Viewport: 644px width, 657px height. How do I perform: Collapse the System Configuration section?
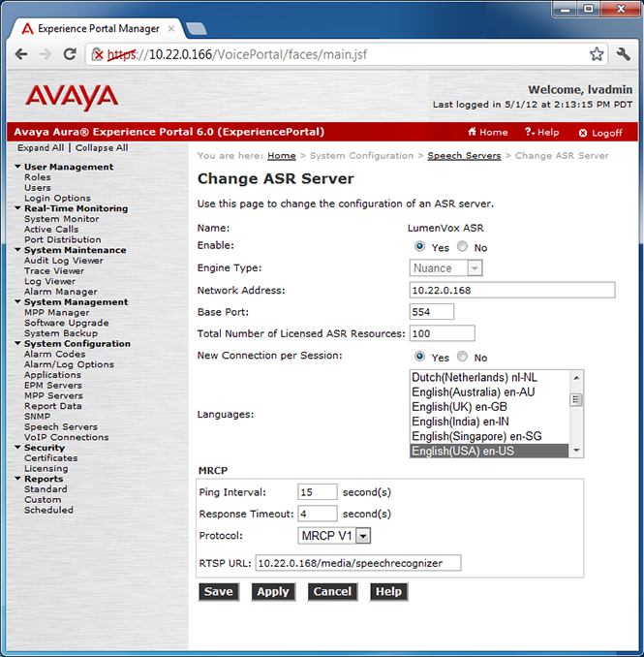point(17,343)
